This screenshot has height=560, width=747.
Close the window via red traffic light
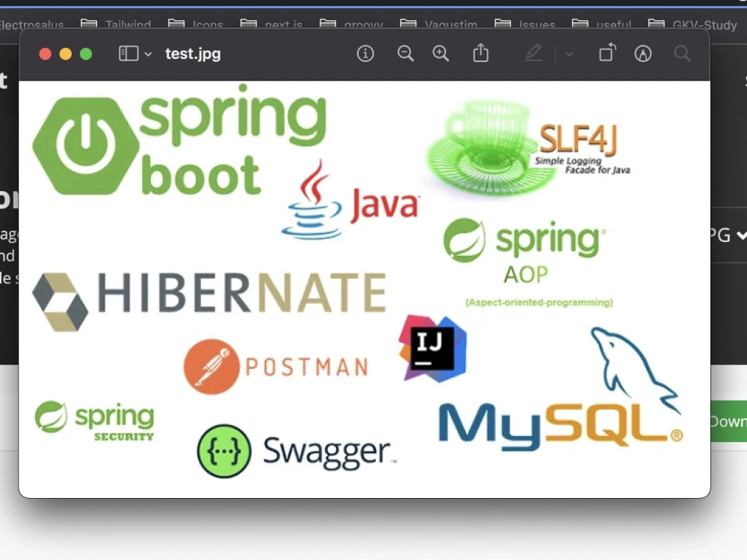pos(45,53)
